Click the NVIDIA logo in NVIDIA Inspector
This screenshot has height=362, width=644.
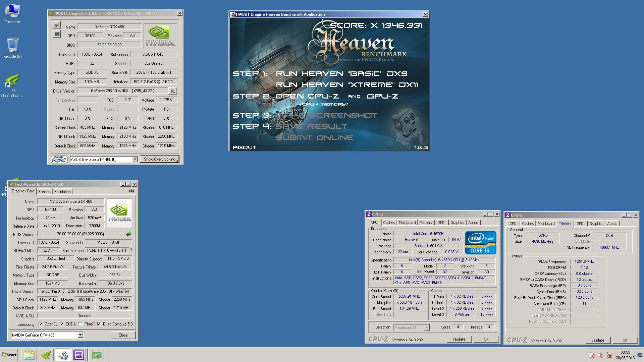pyautogui.click(x=160, y=36)
